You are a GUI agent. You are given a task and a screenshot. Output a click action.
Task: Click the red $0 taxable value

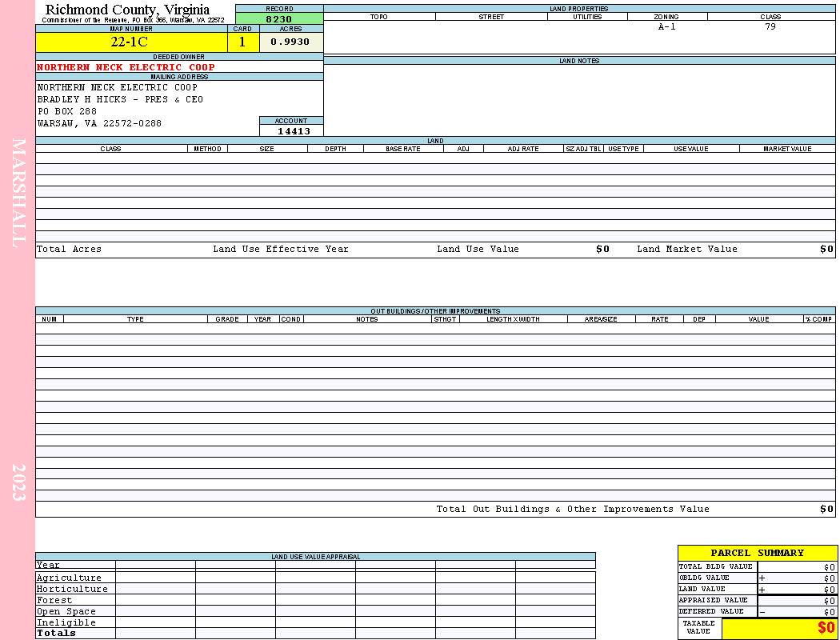coord(826,628)
